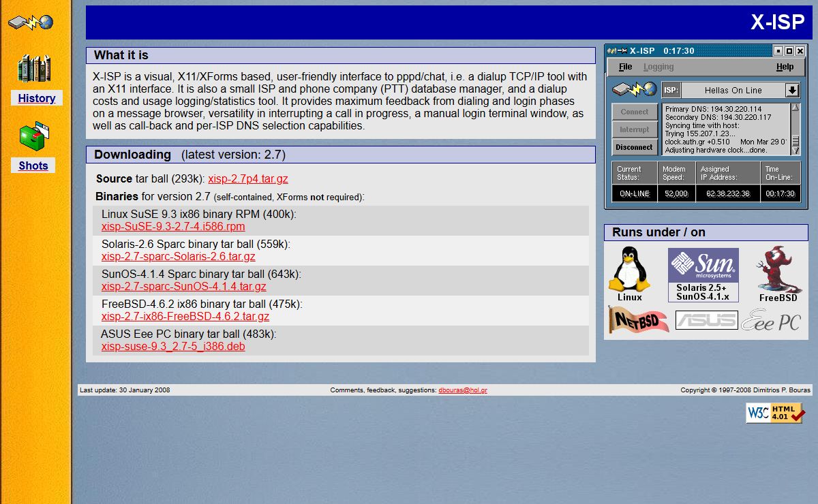Click the Secondary DNS line in message browser
Image resolution: width=818 pixels, height=504 pixels.
pos(718,117)
